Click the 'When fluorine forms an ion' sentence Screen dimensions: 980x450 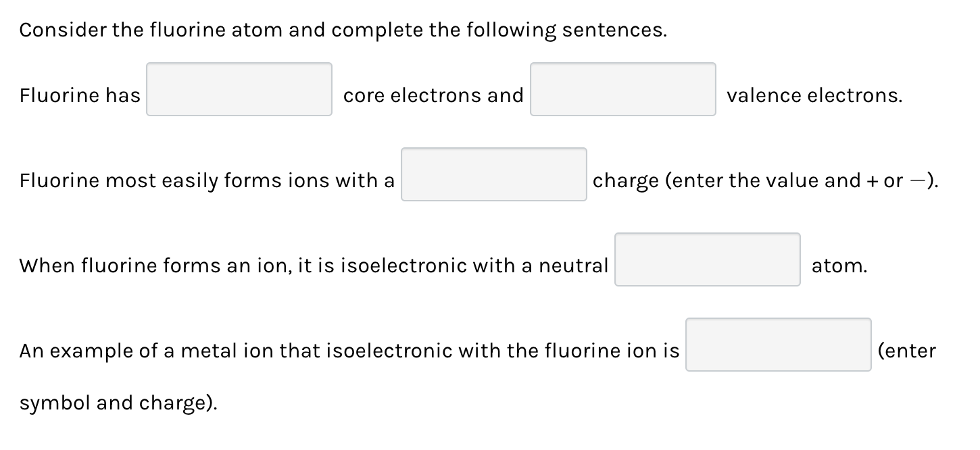pyautogui.click(x=169, y=266)
